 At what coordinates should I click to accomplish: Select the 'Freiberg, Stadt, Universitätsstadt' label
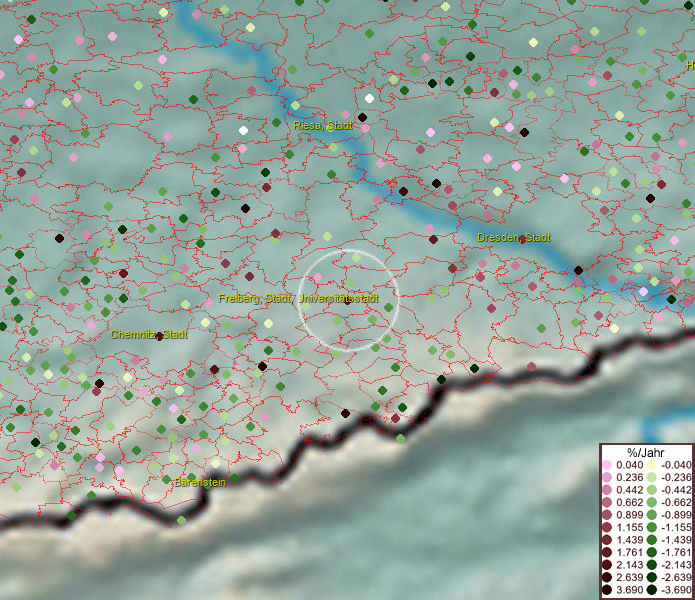298,298
